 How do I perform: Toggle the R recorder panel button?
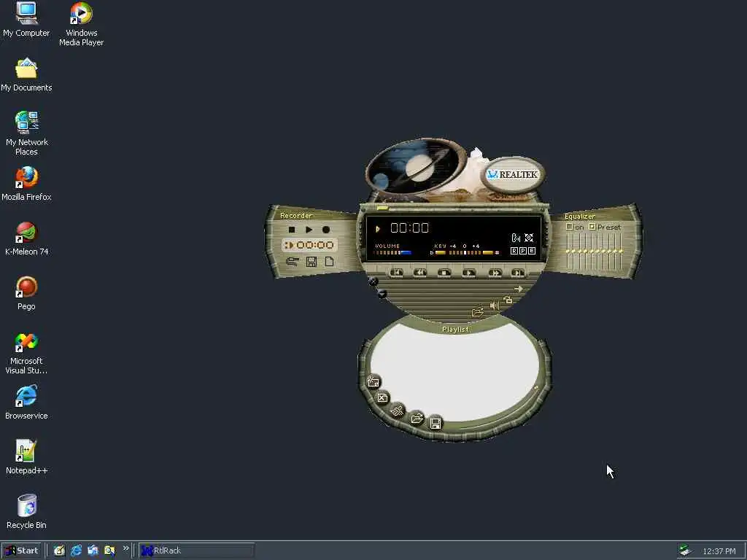(x=514, y=251)
